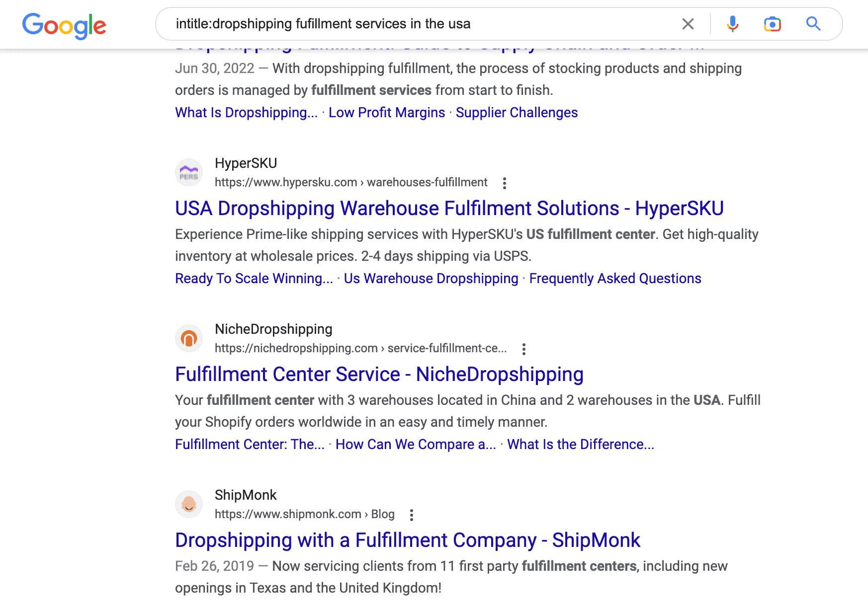The width and height of the screenshot is (868, 611).
Task: Clear the search query with the X icon
Action: click(x=688, y=23)
